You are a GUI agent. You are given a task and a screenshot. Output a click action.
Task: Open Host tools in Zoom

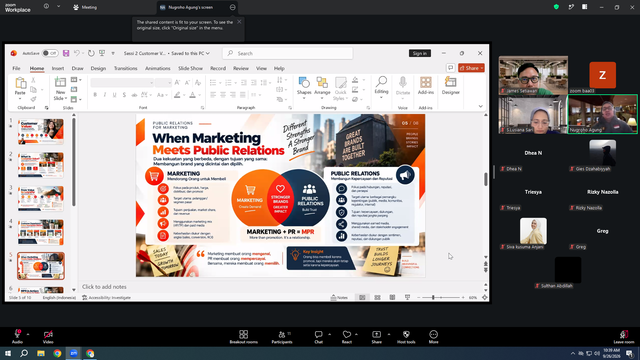pyautogui.click(x=406, y=336)
